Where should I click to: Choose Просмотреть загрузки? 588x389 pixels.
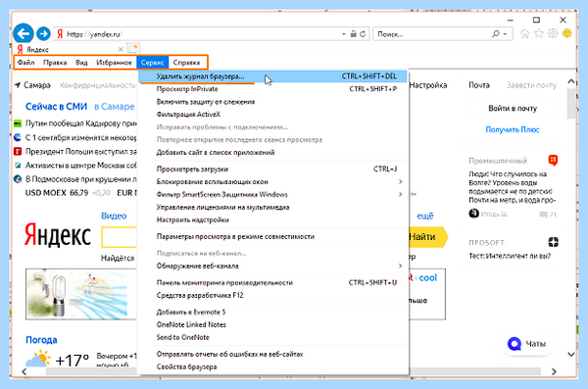[x=272, y=170]
